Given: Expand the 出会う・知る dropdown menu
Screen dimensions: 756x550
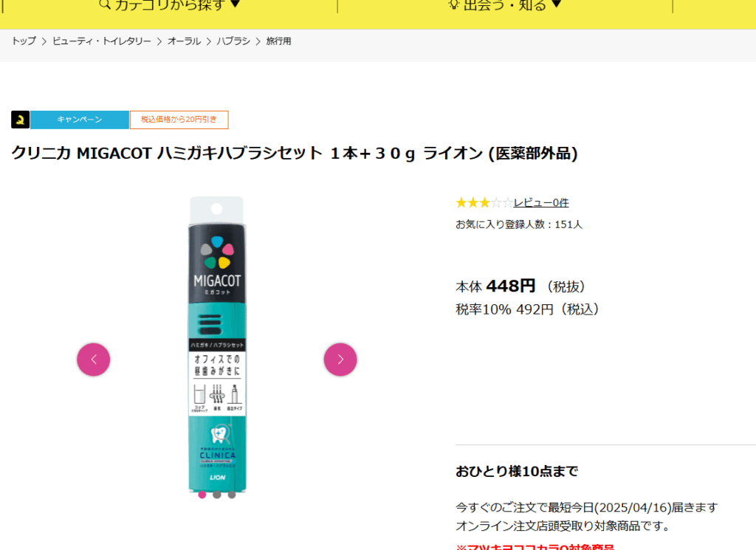Looking at the screenshot, I should click(x=505, y=5).
